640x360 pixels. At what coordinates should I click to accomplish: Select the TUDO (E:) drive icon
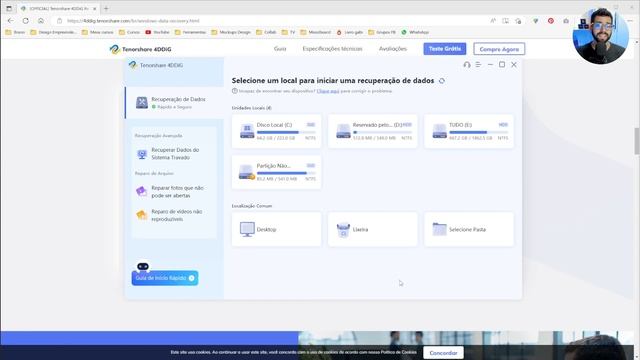pos(440,131)
